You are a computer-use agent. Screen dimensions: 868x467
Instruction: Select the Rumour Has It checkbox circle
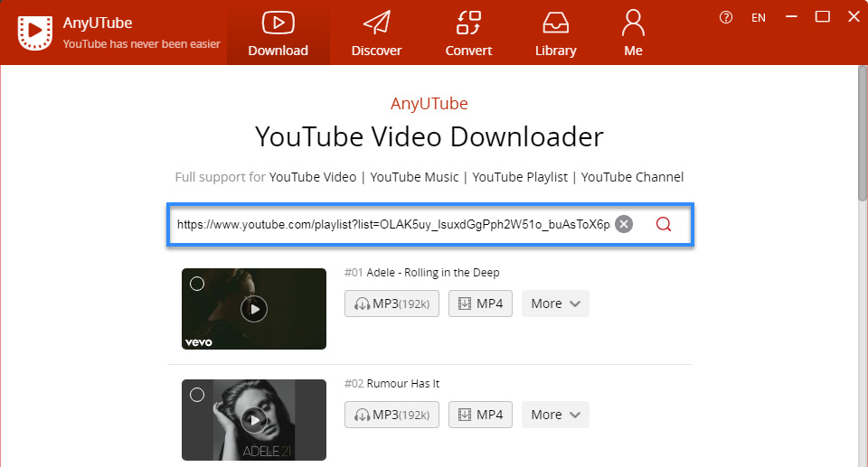pos(197,395)
